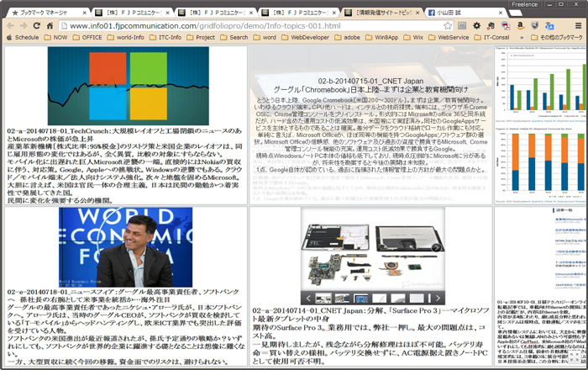Close the ブックマーク マネージャ tab
Image resolution: width=588 pixels, height=370 pixels.
point(84,13)
